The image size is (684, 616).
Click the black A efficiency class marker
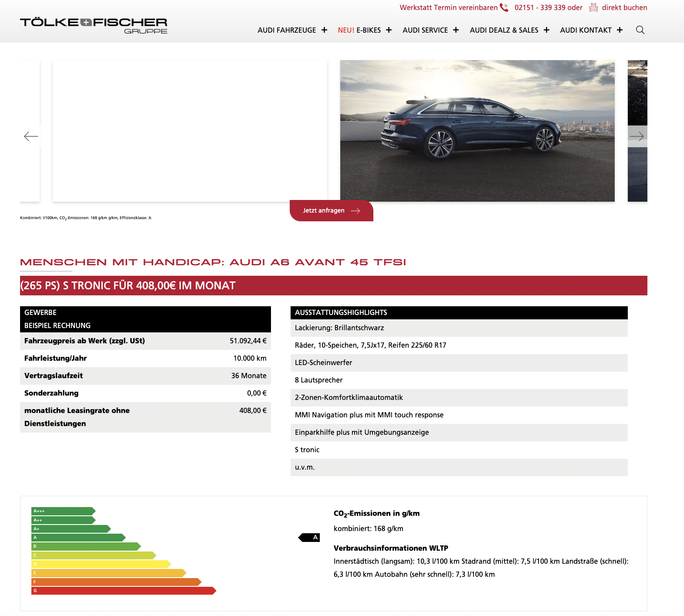[x=309, y=538]
